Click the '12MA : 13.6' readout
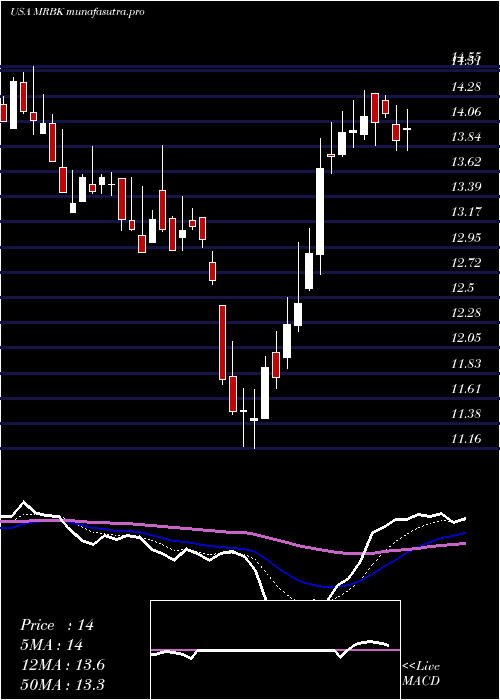500x700 pixels. pos(62,665)
